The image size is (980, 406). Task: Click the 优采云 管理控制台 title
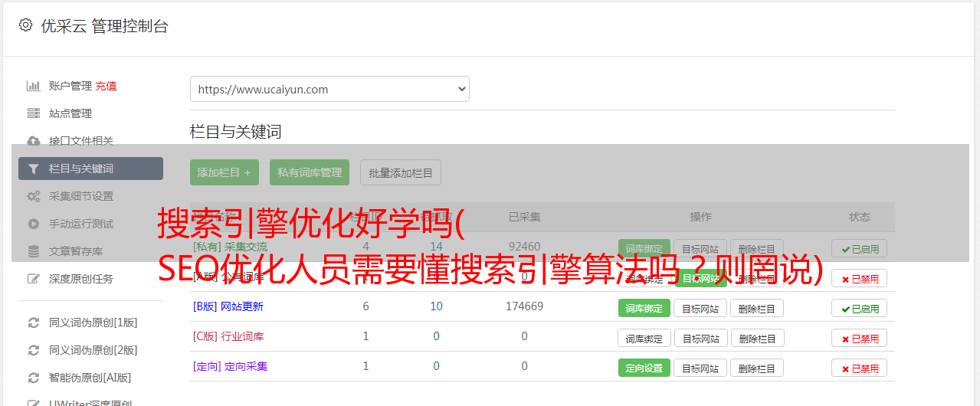click(104, 26)
